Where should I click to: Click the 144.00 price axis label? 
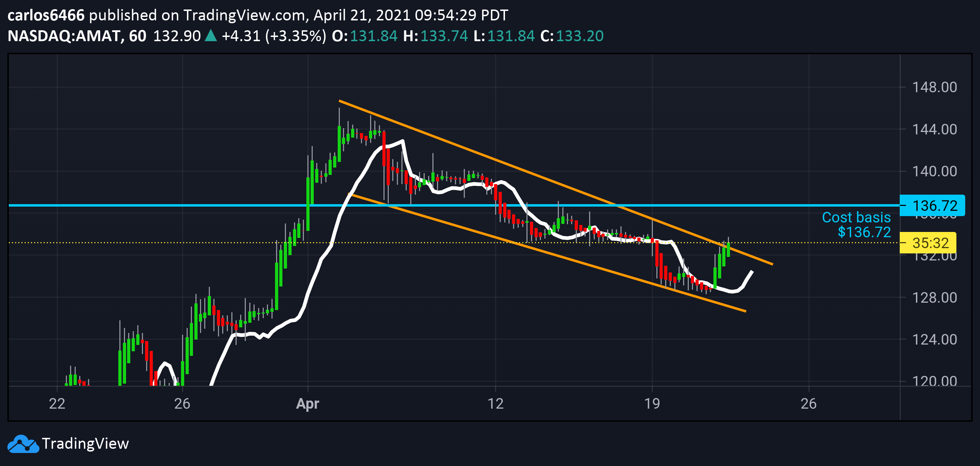point(934,130)
